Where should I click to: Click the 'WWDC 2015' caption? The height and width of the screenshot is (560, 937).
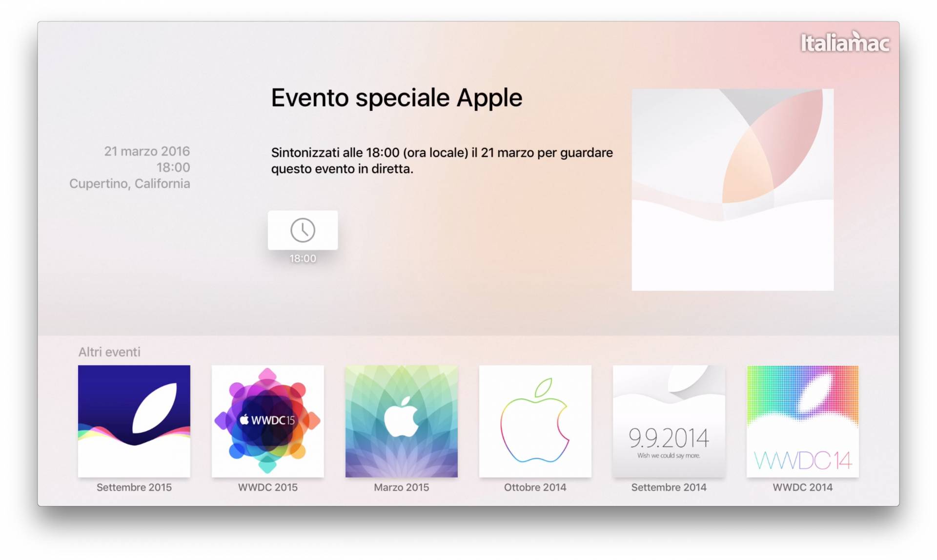268,487
